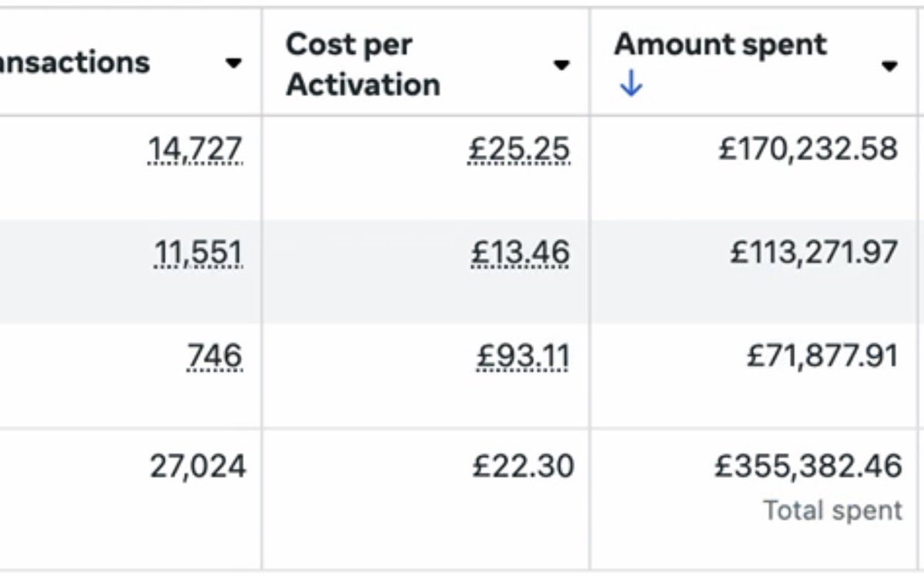Select the £93.11 cost per activation

point(523,356)
